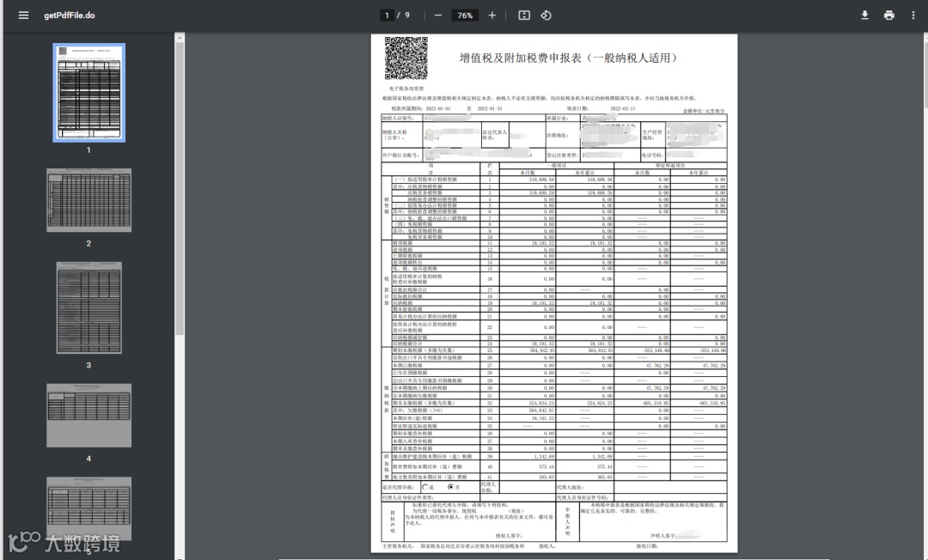Click the 接收人 label

(x=546, y=546)
